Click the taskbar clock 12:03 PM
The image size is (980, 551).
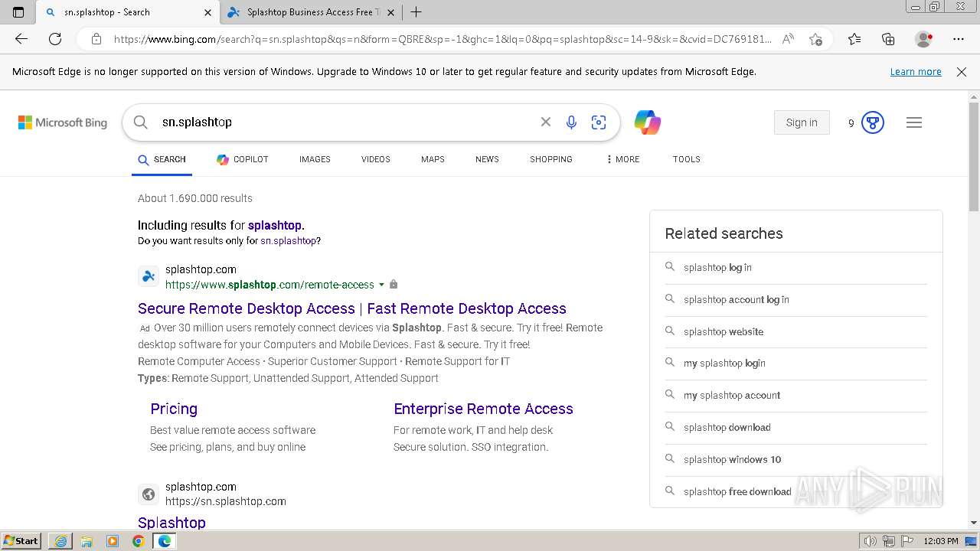coord(941,541)
